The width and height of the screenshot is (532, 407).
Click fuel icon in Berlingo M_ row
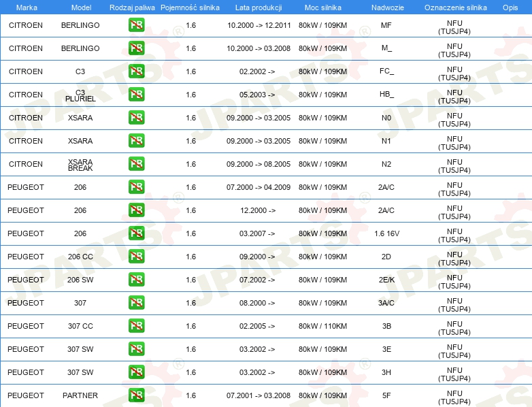point(136,48)
